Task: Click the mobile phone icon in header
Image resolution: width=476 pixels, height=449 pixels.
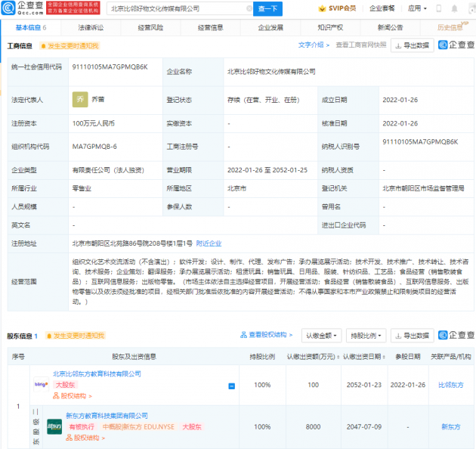Action: click(x=439, y=8)
